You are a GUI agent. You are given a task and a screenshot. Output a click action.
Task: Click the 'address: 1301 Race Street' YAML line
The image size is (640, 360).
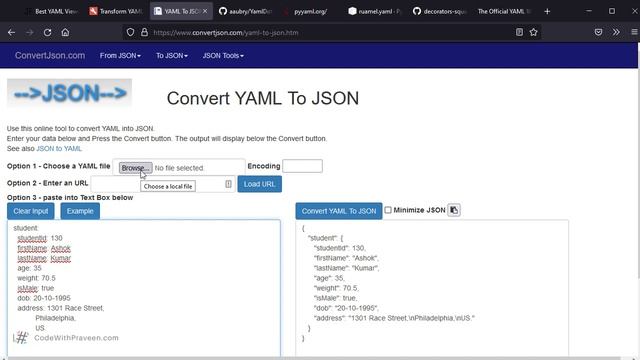pyautogui.click(x=61, y=308)
